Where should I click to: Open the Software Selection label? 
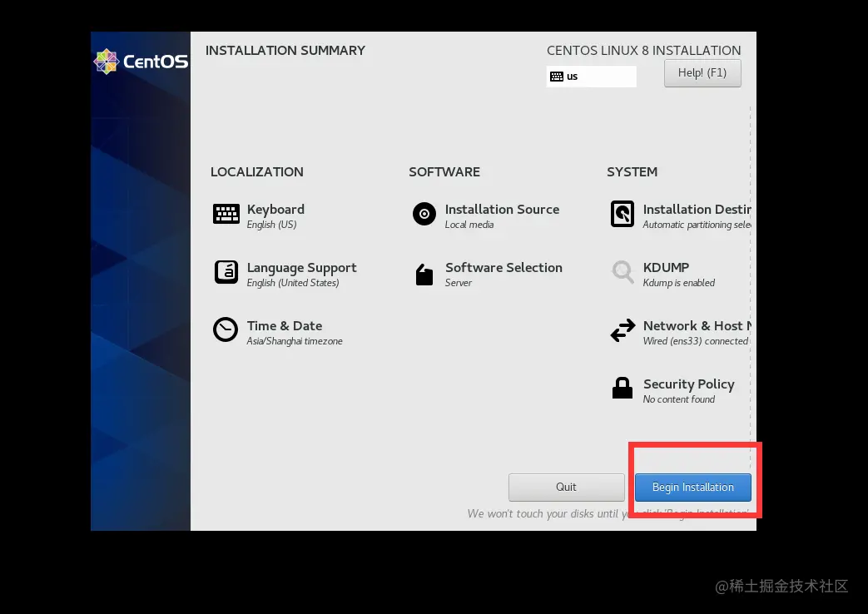(x=503, y=267)
